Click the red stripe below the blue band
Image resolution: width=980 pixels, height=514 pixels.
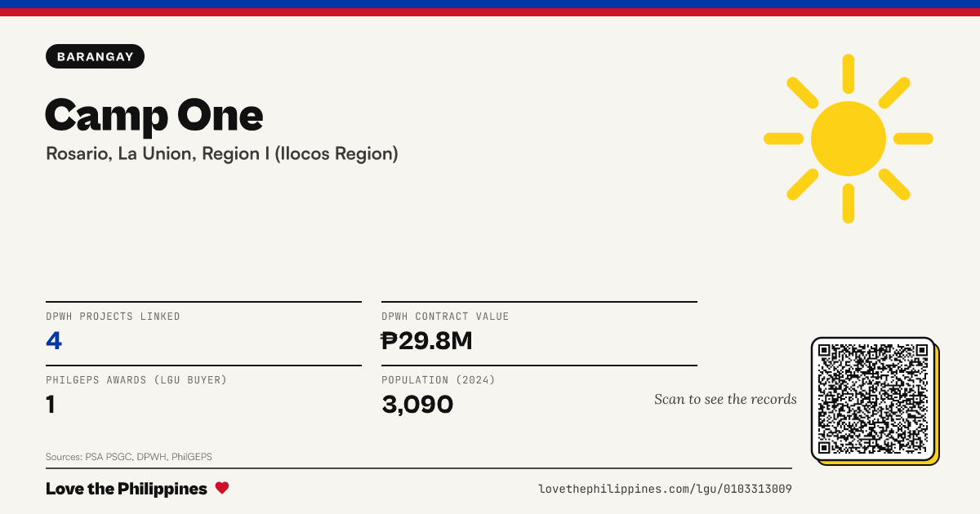click(x=490, y=12)
